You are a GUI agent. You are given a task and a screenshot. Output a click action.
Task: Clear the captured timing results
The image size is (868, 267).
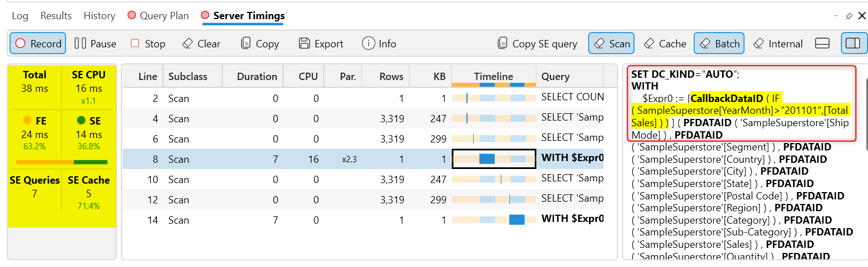coord(201,43)
